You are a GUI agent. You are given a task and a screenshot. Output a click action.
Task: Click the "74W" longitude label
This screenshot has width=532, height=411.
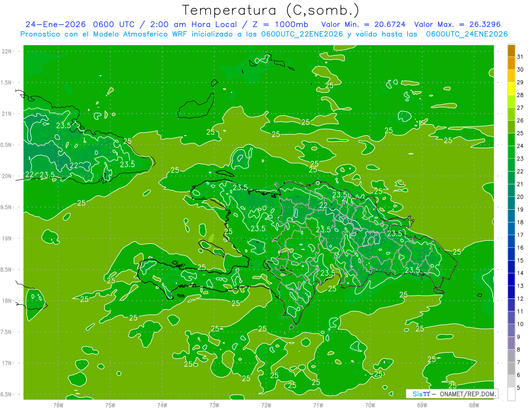pos(162,405)
